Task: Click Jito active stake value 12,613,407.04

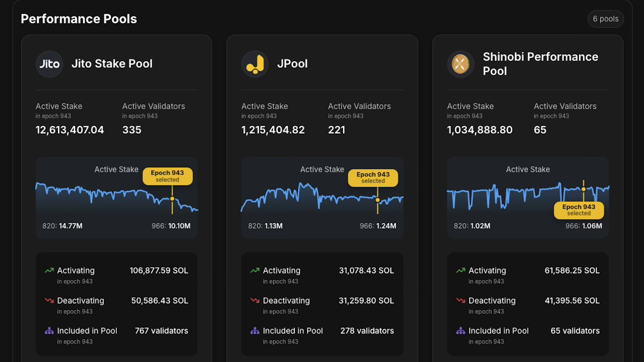Action: (x=70, y=130)
